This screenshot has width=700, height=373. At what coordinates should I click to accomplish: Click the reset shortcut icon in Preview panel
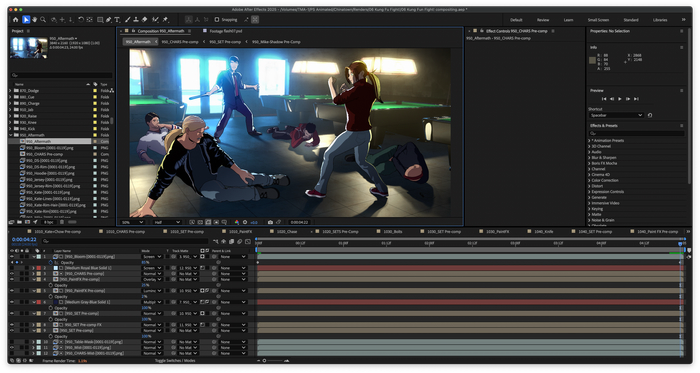point(650,115)
